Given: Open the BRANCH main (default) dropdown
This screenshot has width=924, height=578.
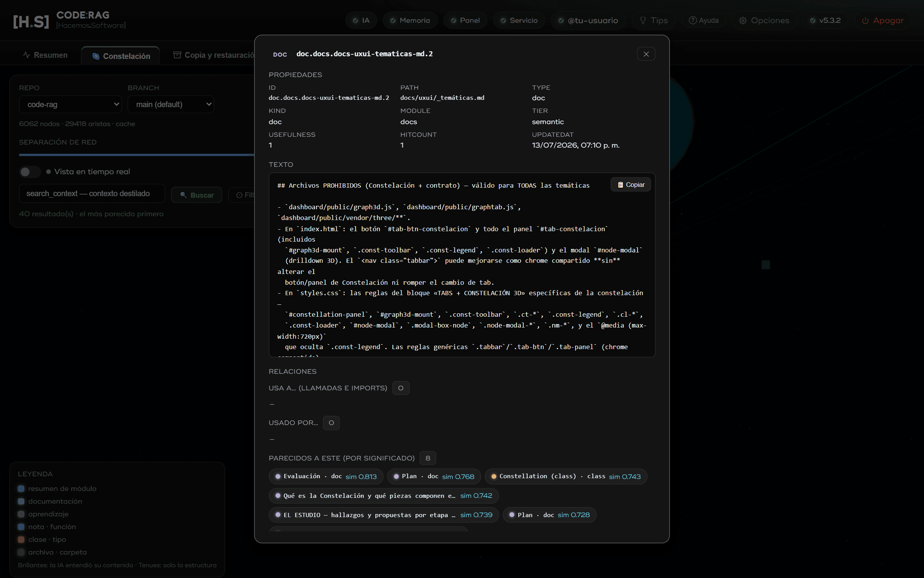Looking at the screenshot, I should tap(171, 104).
